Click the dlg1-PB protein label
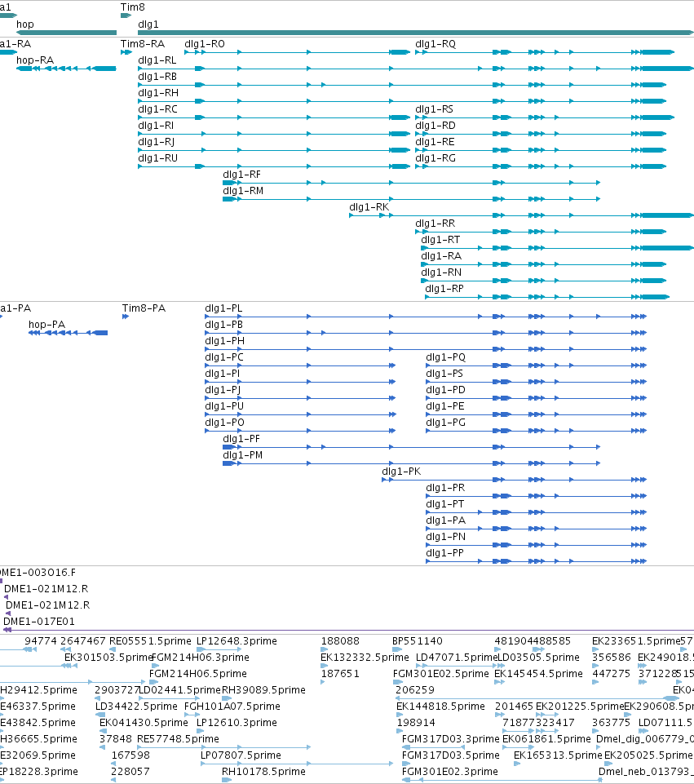This screenshot has height=784, width=694. pos(223,325)
